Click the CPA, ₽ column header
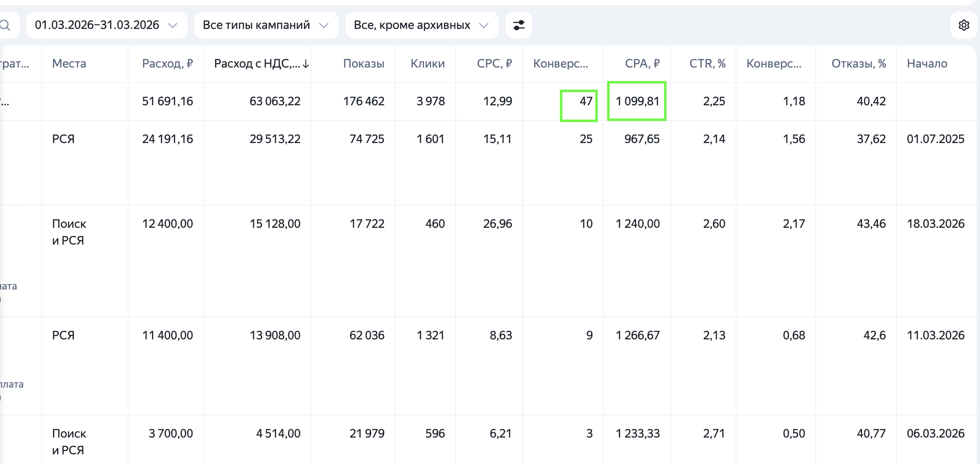Screen dimensions: 980x464 click(642, 63)
